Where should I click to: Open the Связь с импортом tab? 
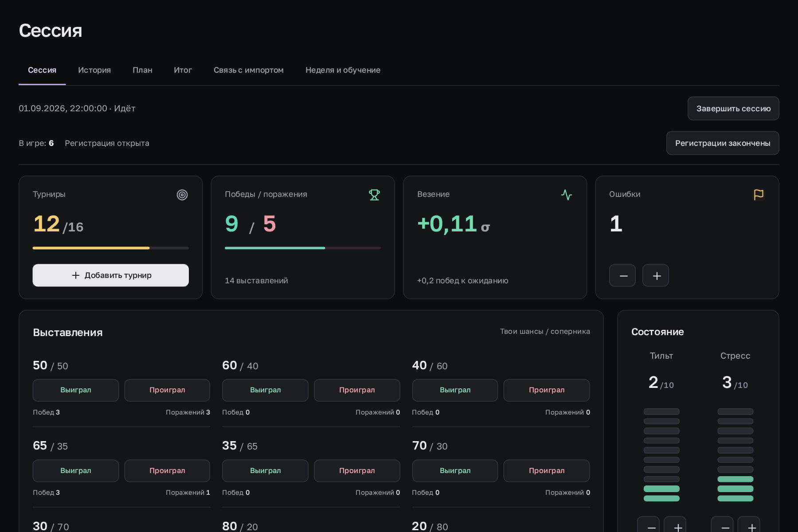coord(249,70)
